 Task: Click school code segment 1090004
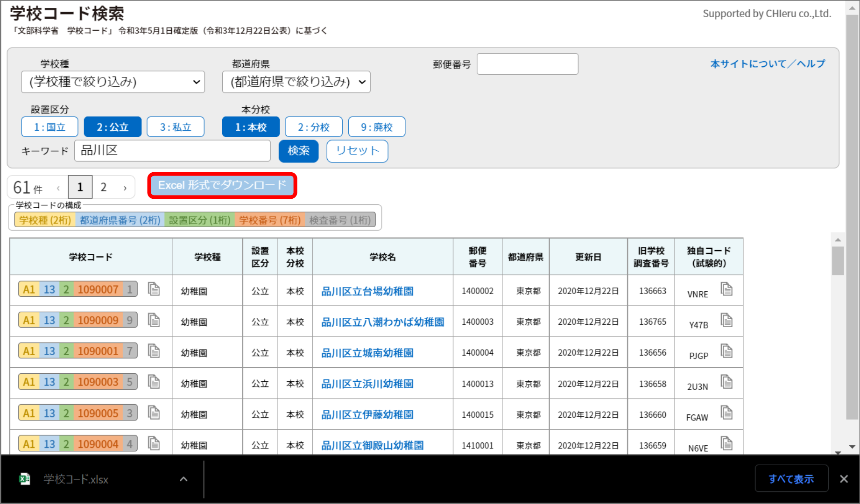98,444
